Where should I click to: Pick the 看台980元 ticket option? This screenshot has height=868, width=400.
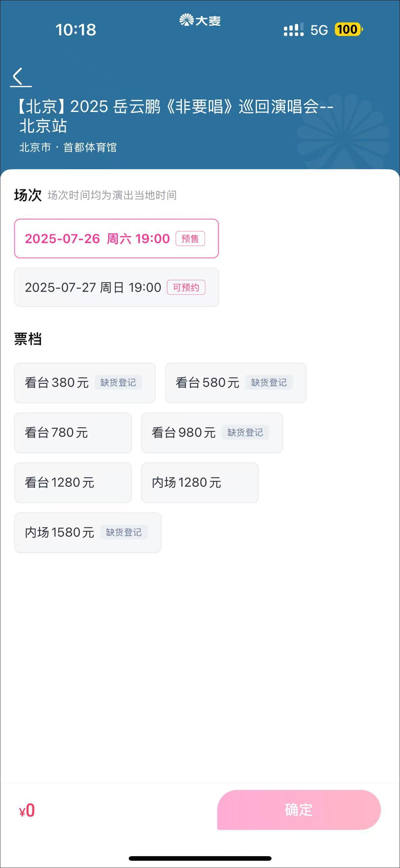click(x=184, y=433)
